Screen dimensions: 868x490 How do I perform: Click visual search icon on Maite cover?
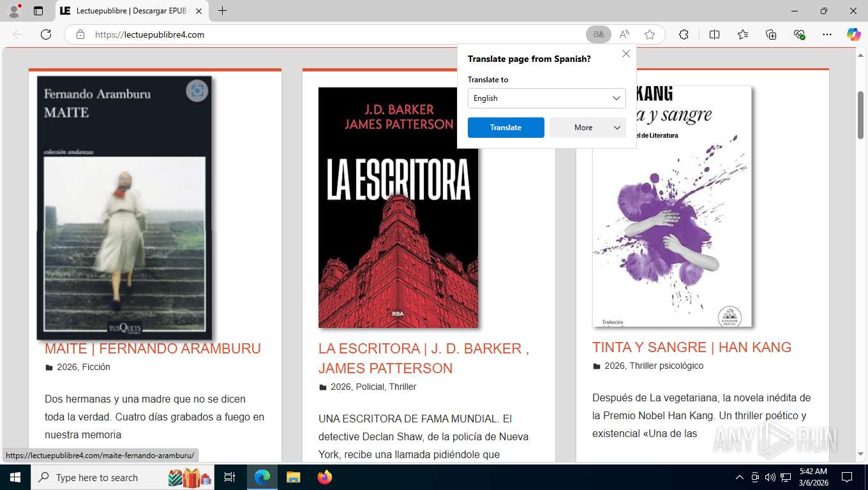[x=197, y=91]
